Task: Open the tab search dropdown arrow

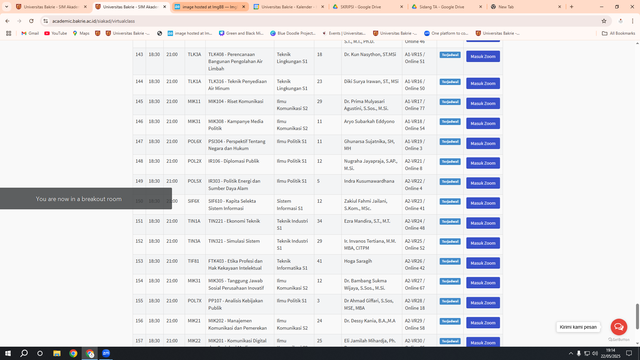Action: [x=7, y=7]
